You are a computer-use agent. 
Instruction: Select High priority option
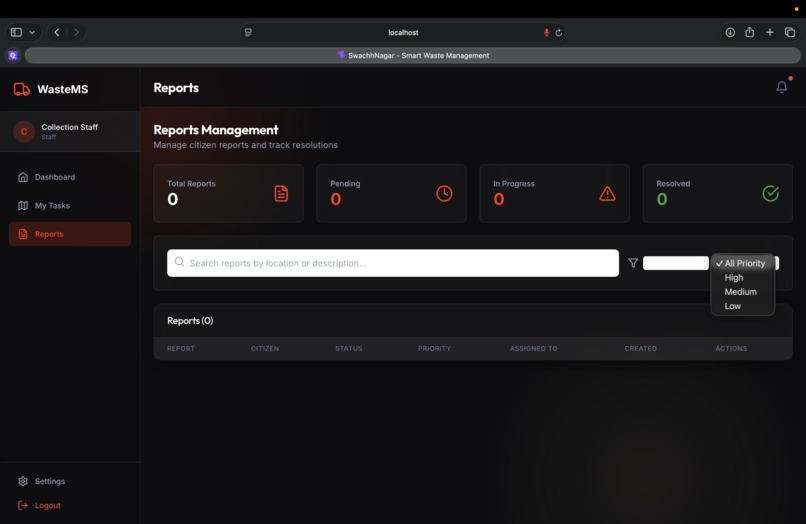coord(742,278)
